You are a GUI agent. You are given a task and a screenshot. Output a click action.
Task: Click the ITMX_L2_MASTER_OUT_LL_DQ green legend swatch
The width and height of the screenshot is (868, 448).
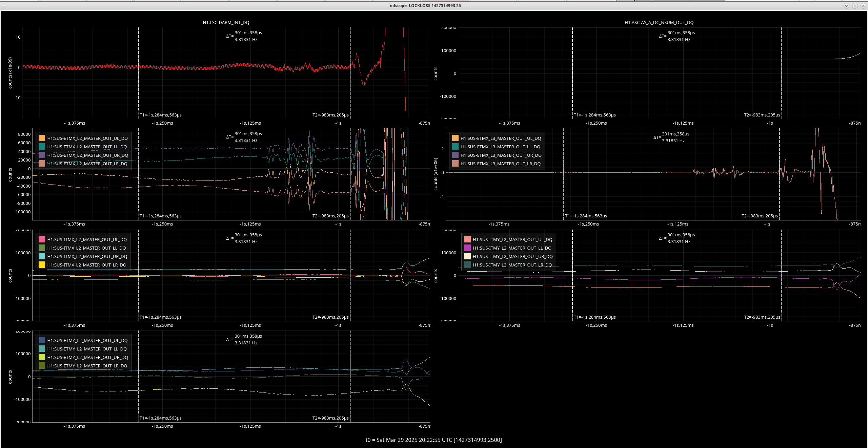(42, 248)
